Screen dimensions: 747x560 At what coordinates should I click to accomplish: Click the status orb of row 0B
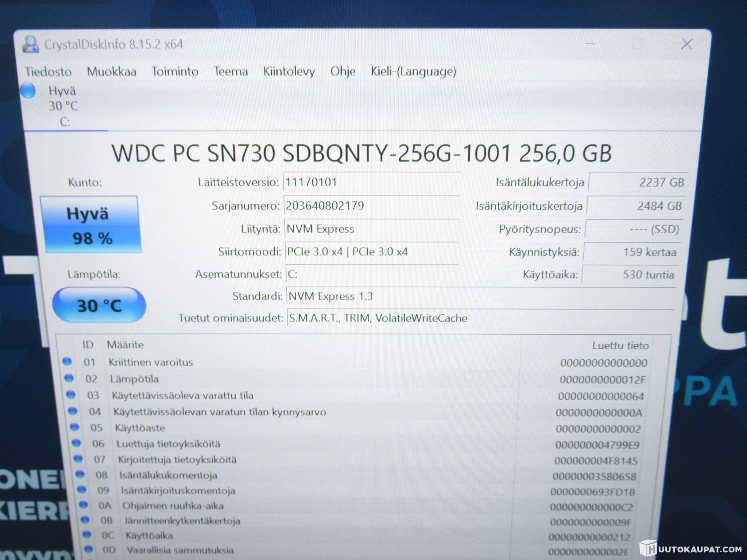(85, 520)
